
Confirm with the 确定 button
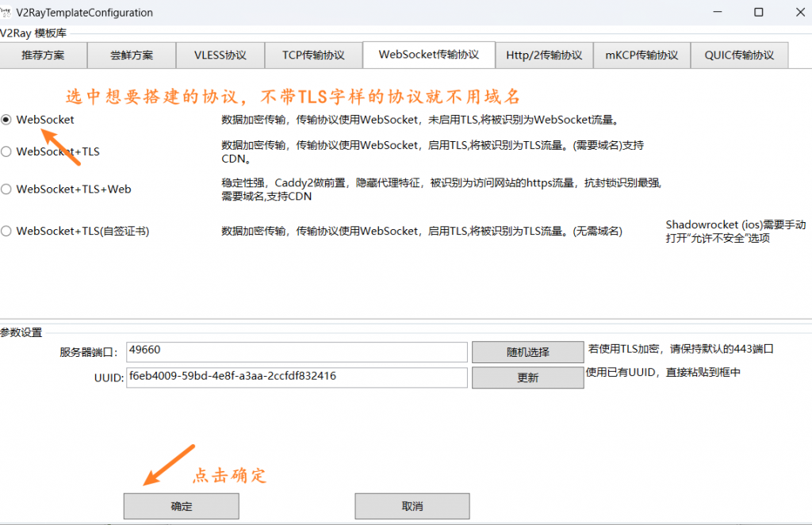click(x=181, y=506)
